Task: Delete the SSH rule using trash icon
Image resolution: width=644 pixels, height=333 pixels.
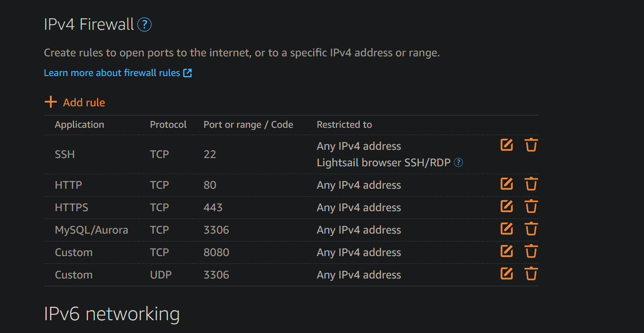Action: tap(531, 145)
